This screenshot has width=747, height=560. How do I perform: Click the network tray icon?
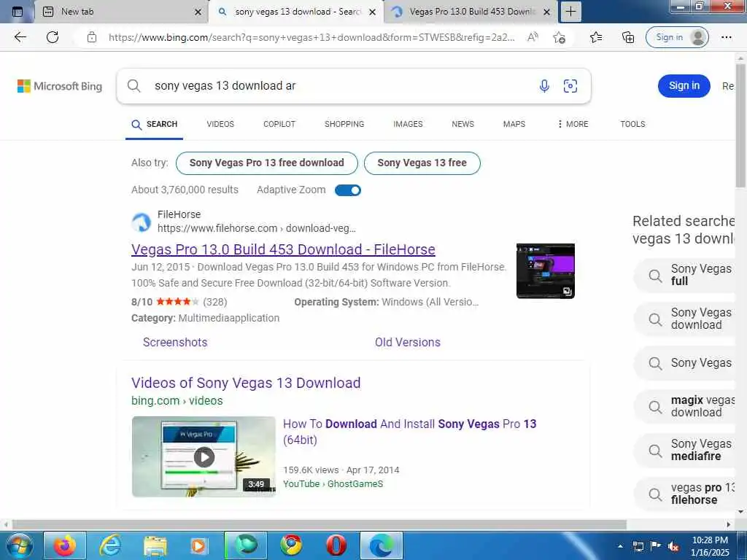[638, 546]
